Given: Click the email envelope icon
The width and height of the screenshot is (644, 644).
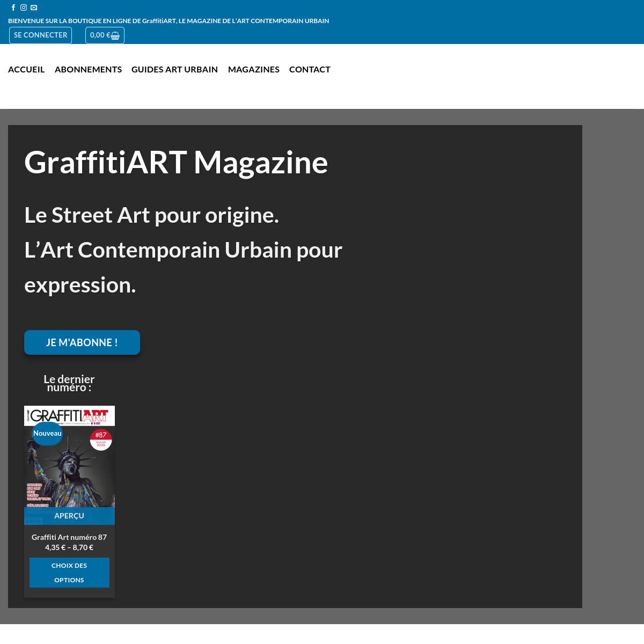Looking at the screenshot, I should [34, 8].
